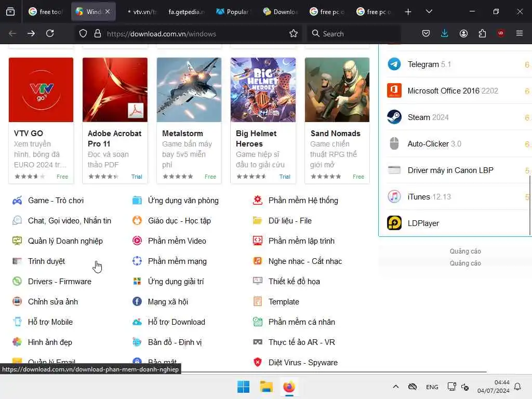The image size is (532, 399).
Task: Click the LDPlayer app icon
Action: 394,223
